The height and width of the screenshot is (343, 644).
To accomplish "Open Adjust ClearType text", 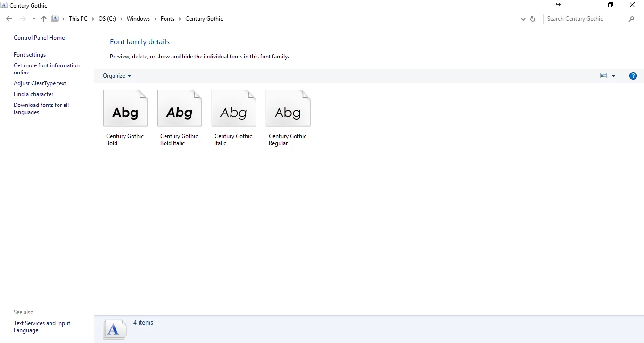I will (40, 83).
